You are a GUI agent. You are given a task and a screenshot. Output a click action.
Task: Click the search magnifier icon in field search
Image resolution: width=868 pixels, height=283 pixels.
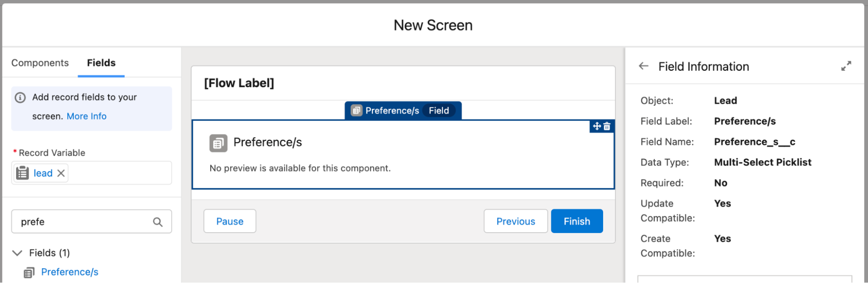pos(158,222)
